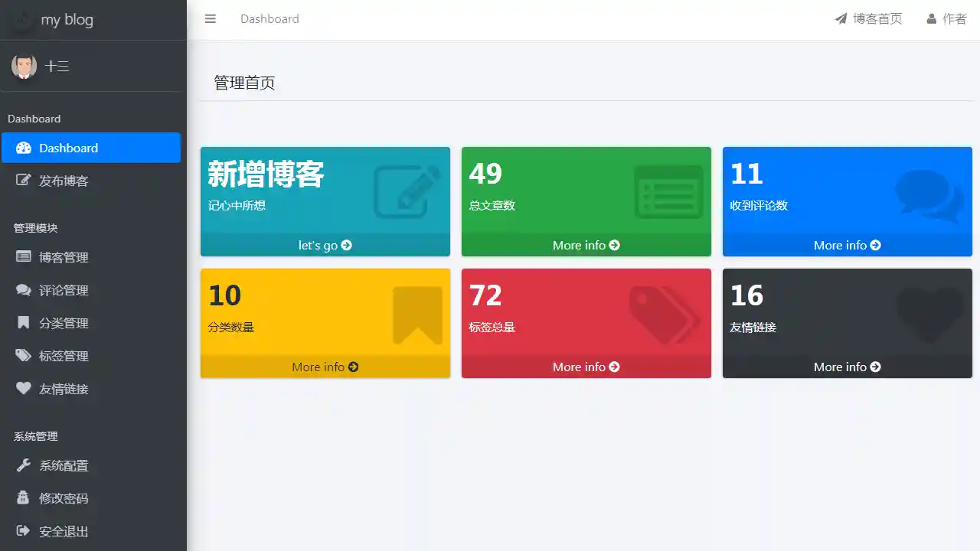Open the Dashboard breadcrumb menu item
Image resolution: width=980 pixels, height=551 pixels.
tap(269, 18)
